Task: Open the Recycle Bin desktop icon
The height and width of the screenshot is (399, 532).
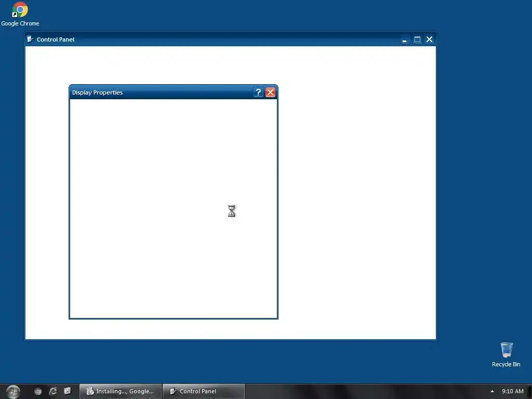Action: tap(506, 354)
